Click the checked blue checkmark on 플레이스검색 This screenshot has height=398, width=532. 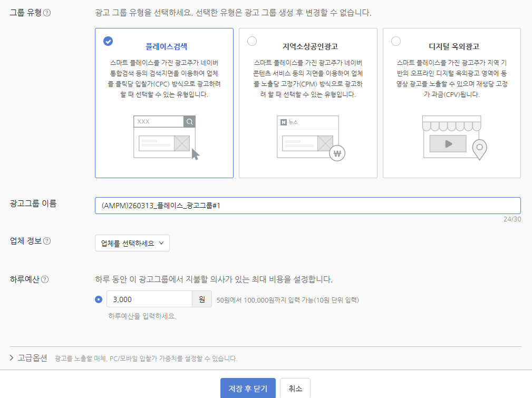[x=108, y=41]
